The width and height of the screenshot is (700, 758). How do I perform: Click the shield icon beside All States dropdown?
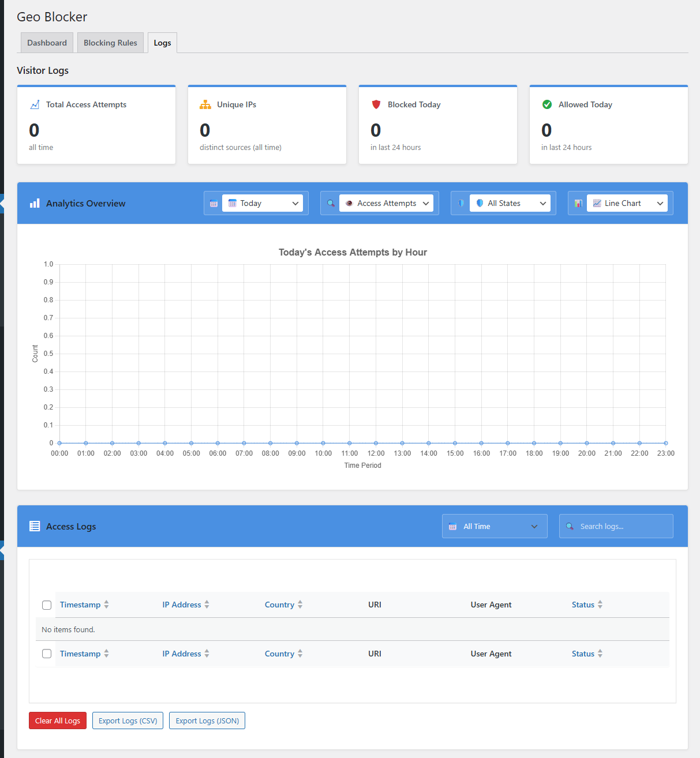[x=461, y=204]
